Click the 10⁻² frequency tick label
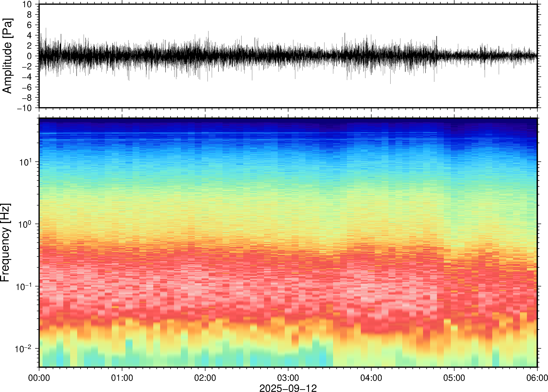 tap(23, 349)
